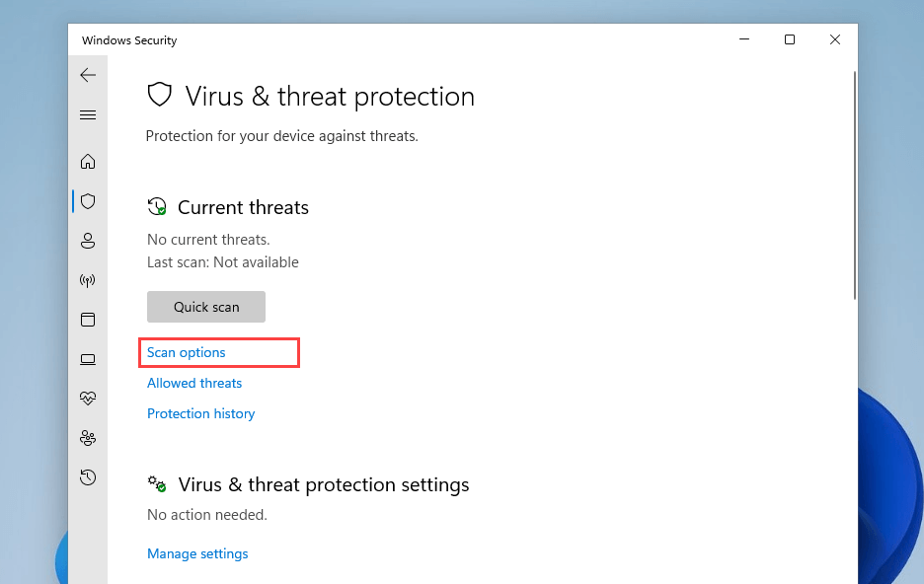Image resolution: width=924 pixels, height=584 pixels.
Task: Click Manage settings link
Action: pos(197,553)
